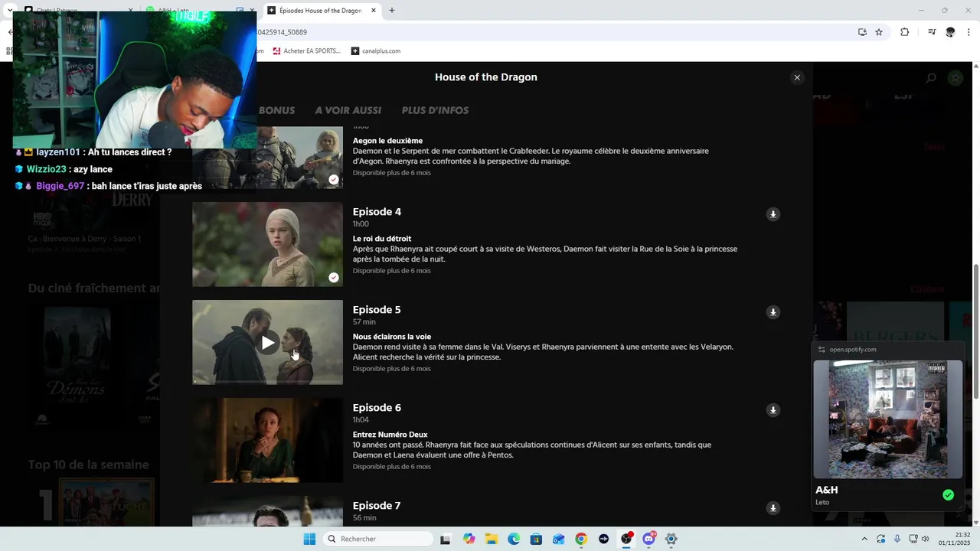Screen dimensions: 980x551
Task: Open the Episode 4 thumbnail
Action: click(267, 244)
